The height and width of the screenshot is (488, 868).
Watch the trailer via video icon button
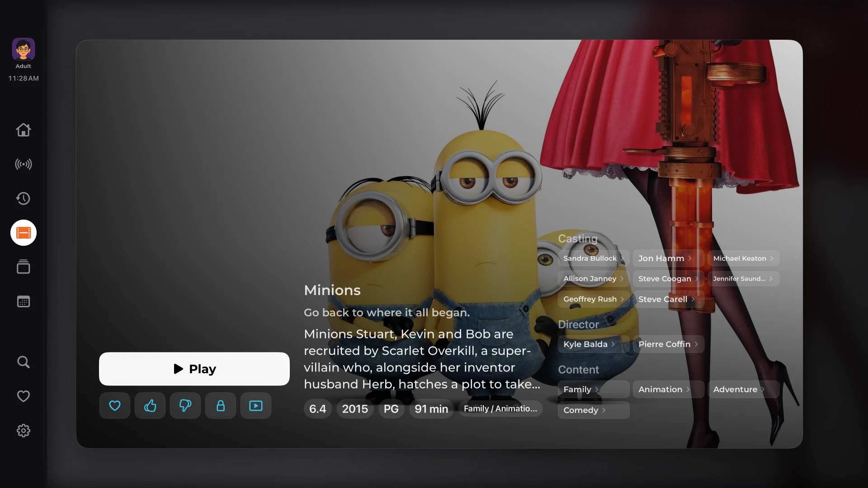(x=256, y=406)
